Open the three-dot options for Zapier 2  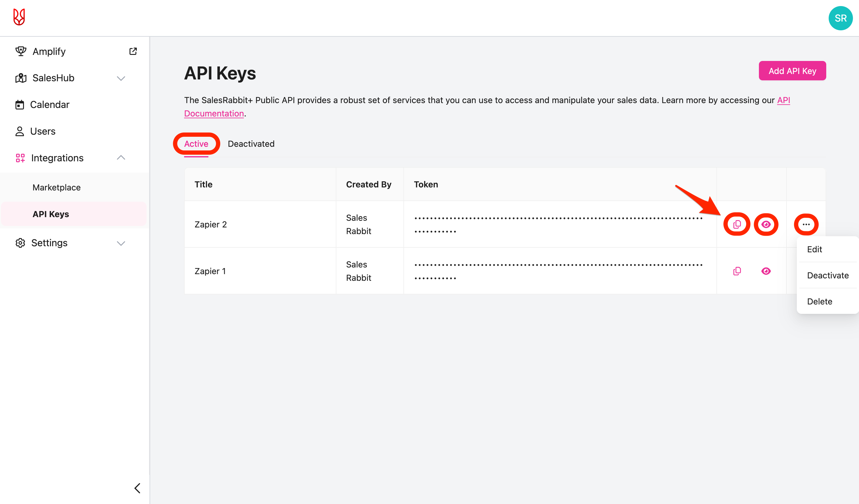pyautogui.click(x=806, y=224)
